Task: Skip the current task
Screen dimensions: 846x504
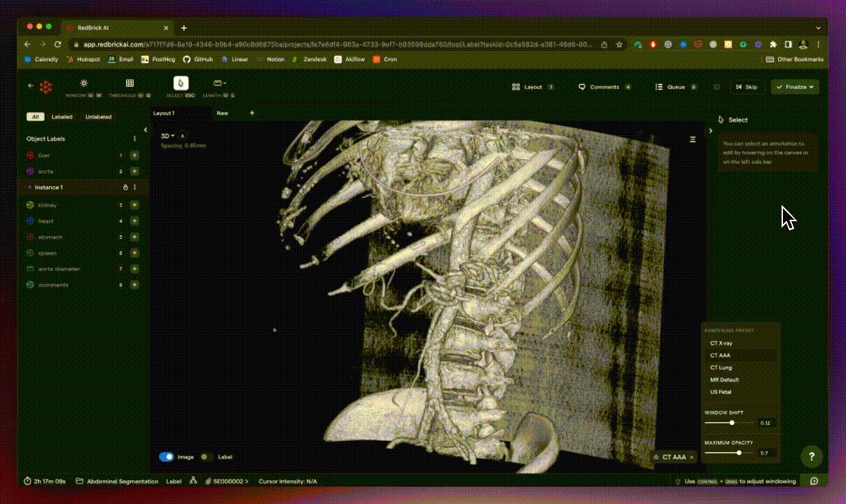Action: 747,87
